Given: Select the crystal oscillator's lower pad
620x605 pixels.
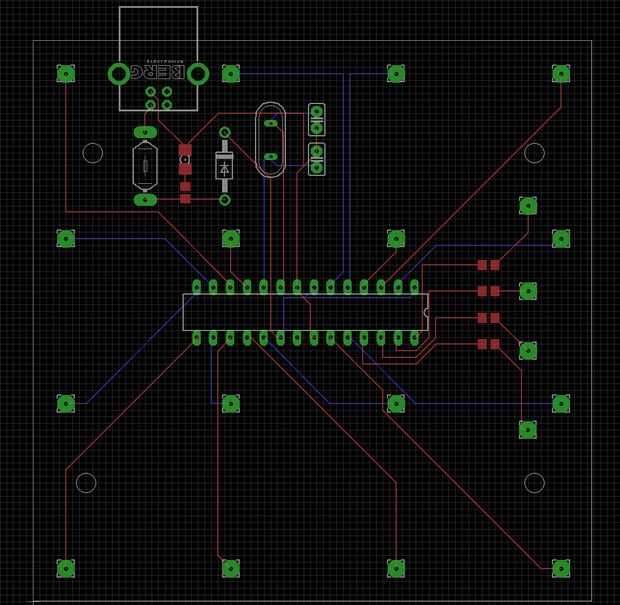Looking at the screenshot, I should 270,157.
